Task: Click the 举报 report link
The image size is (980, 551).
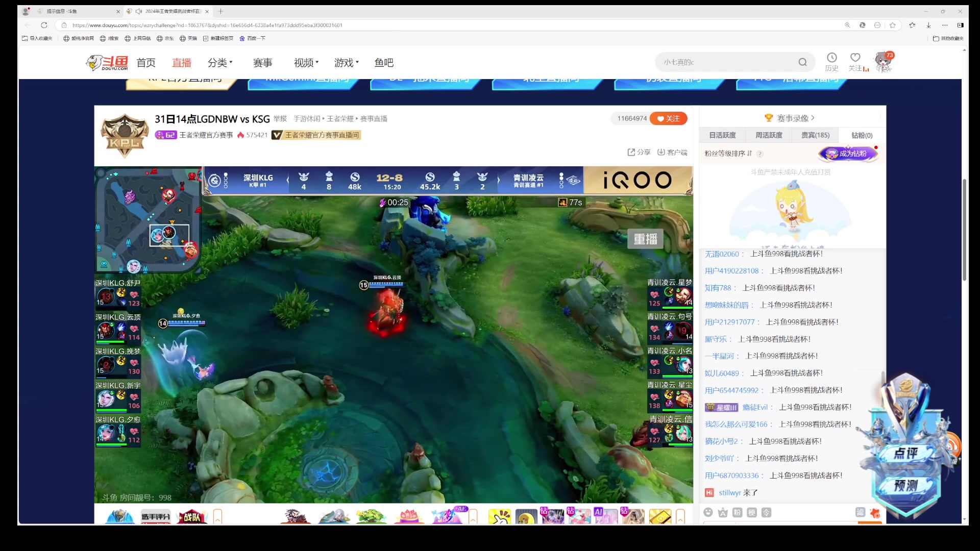Action: 280,119
